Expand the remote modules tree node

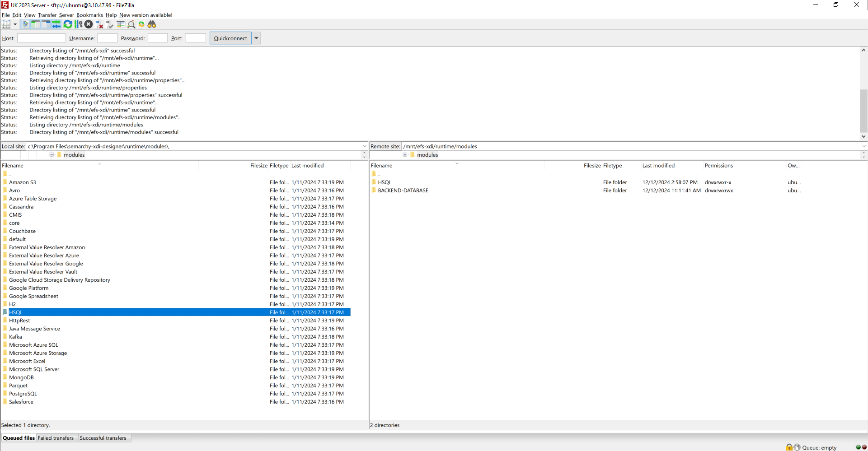(x=405, y=155)
